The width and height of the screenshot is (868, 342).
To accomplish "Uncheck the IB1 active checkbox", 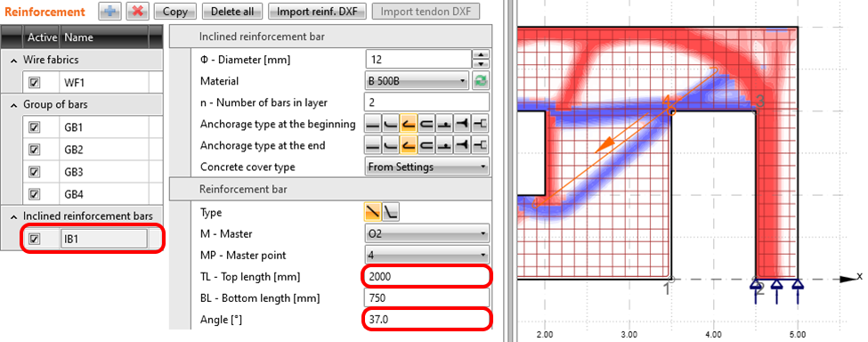I will [35, 239].
